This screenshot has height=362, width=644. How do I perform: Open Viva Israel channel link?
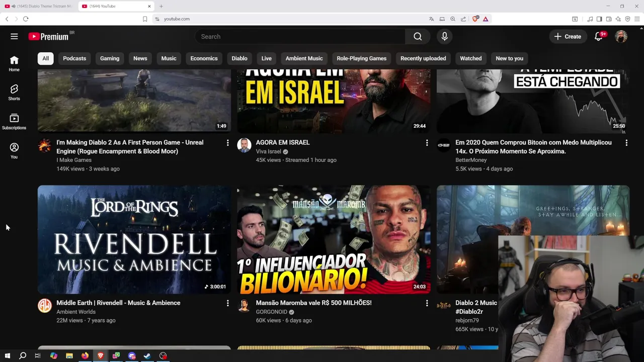[269, 151]
